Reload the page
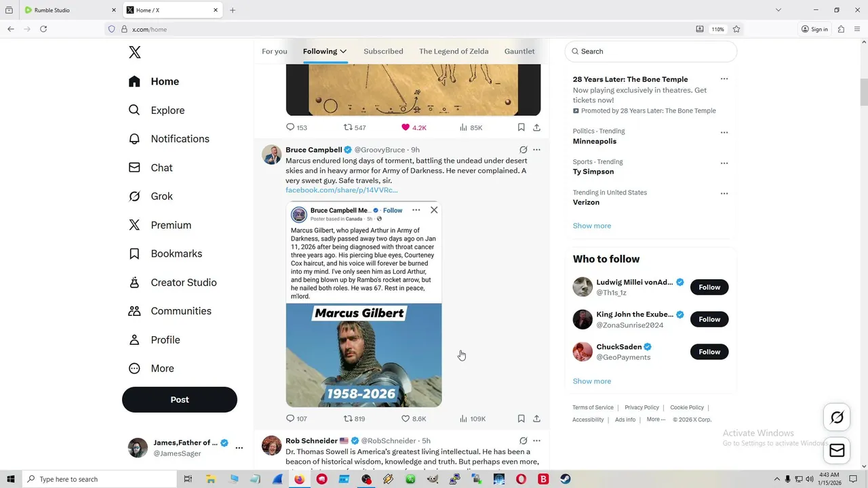The image size is (868, 488). (43, 29)
